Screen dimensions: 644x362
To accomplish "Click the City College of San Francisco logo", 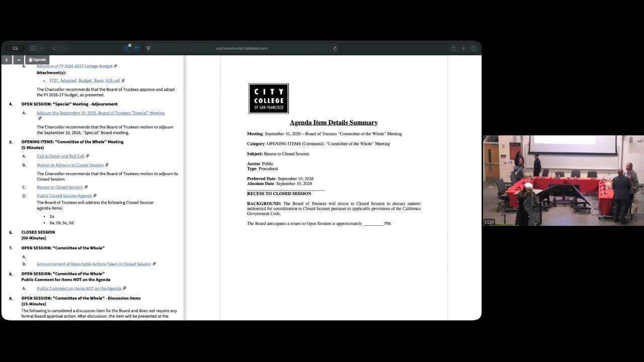I will click(269, 99).
